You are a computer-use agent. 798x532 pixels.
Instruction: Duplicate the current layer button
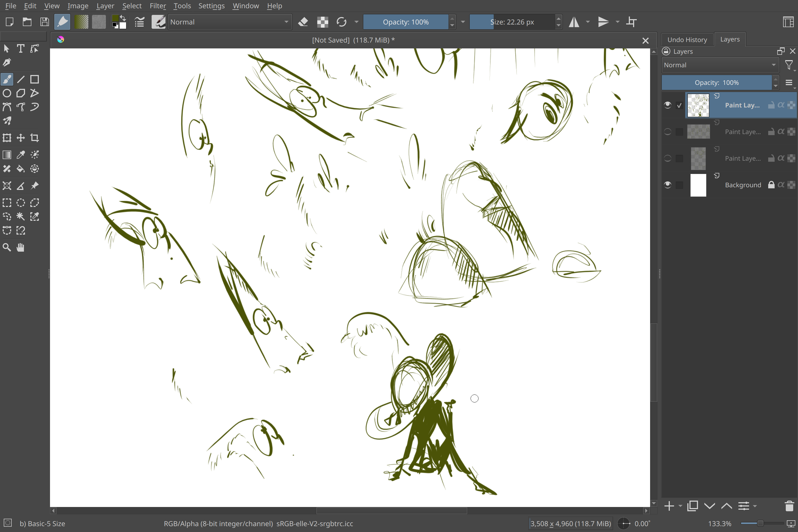click(692, 506)
